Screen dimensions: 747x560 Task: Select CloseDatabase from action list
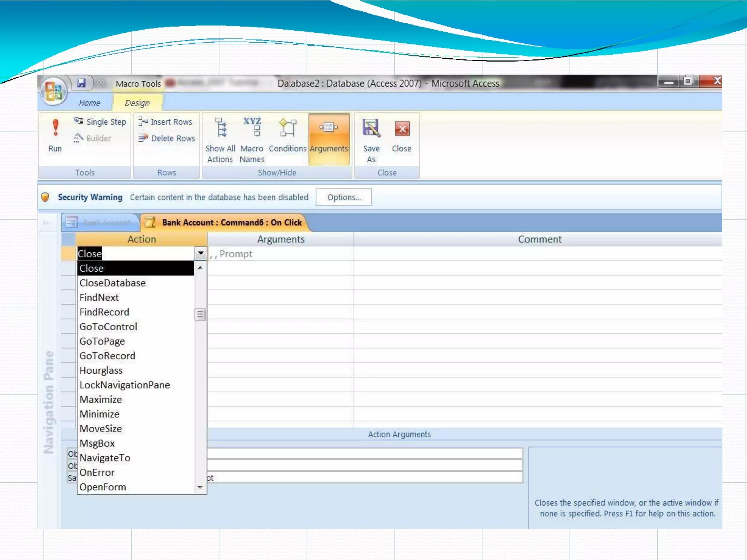(x=112, y=283)
